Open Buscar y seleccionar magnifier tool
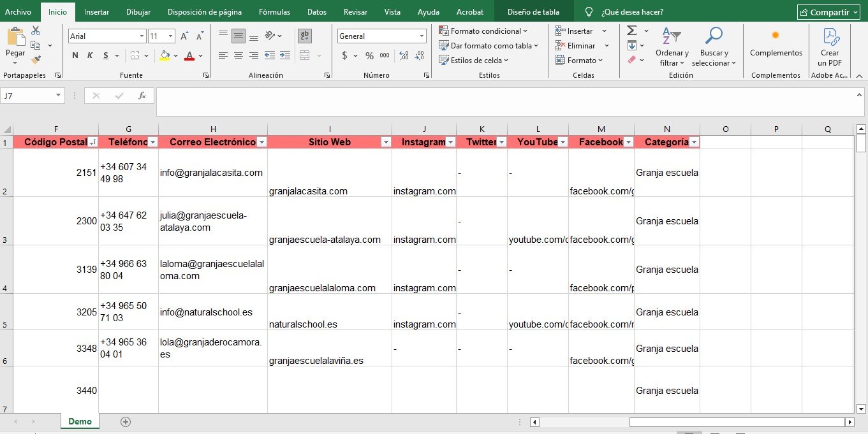This screenshot has width=868, height=434. pos(713,47)
